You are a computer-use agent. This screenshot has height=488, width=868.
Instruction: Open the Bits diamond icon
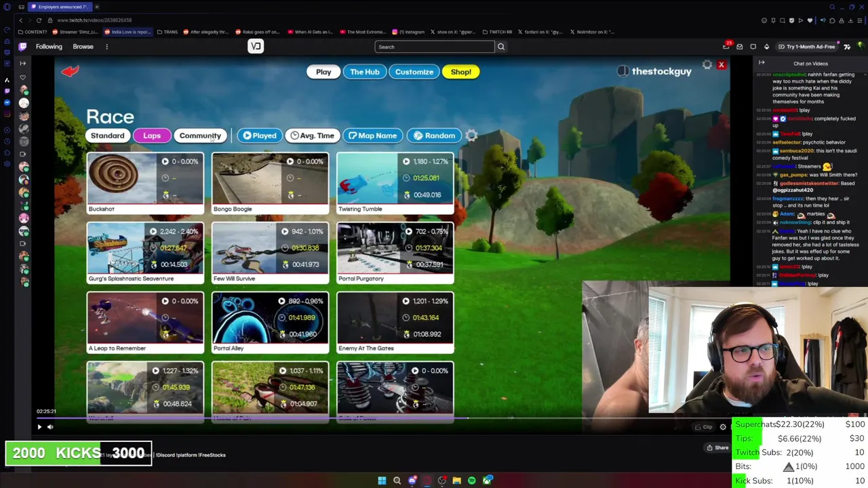click(766, 47)
